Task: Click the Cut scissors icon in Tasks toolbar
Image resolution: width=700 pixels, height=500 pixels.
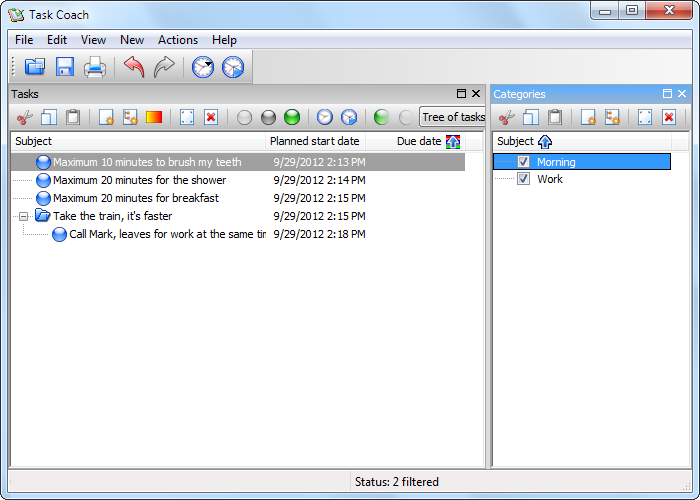Action: [x=25, y=117]
